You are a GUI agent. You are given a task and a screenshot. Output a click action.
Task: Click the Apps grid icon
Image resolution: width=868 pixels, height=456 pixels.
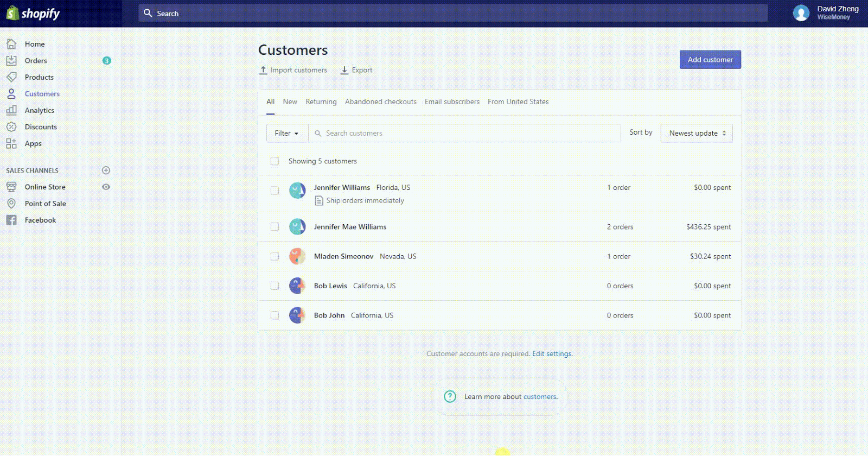[x=11, y=143]
